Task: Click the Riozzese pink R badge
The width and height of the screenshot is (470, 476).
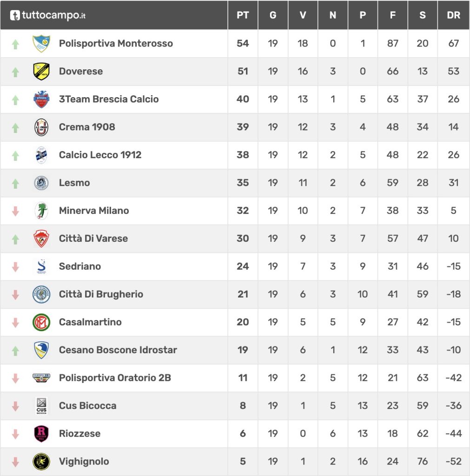Action: click(x=41, y=434)
